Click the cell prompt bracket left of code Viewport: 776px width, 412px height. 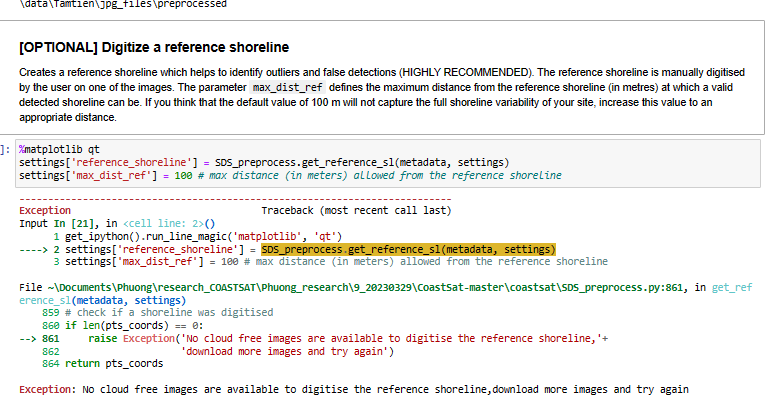coord(5,149)
